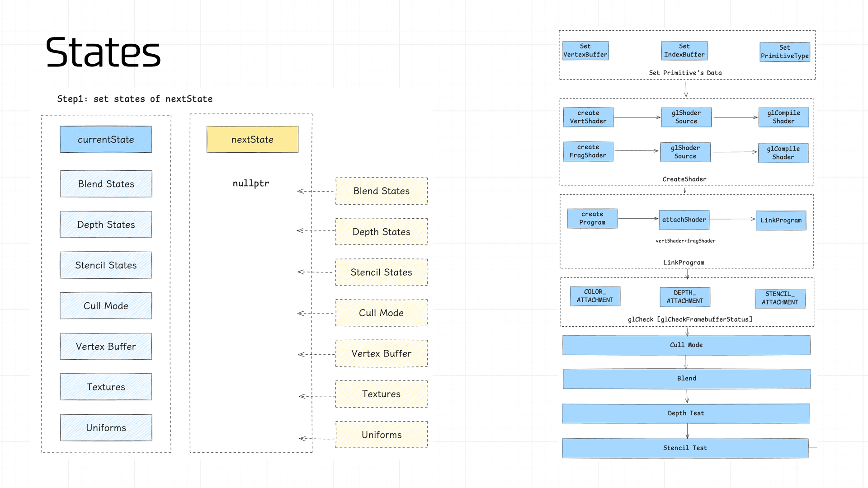Select the blue Blend States box
This screenshot has width=868, height=488.
tap(106, 184)
